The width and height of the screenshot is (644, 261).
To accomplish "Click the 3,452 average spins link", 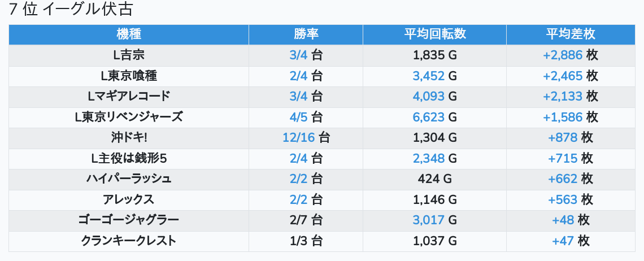I will click(429, 76).
